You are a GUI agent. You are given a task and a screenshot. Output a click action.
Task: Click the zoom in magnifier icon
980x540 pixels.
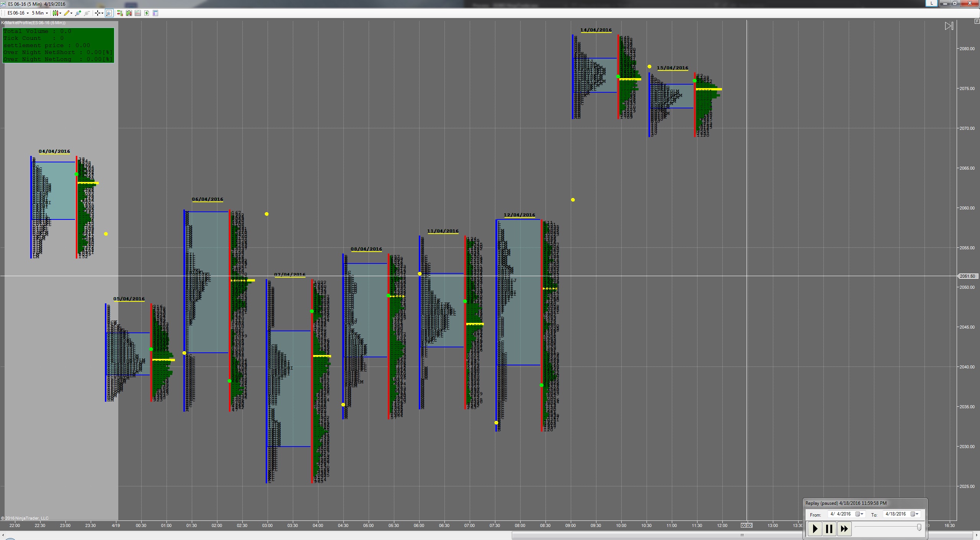(78, 13)
